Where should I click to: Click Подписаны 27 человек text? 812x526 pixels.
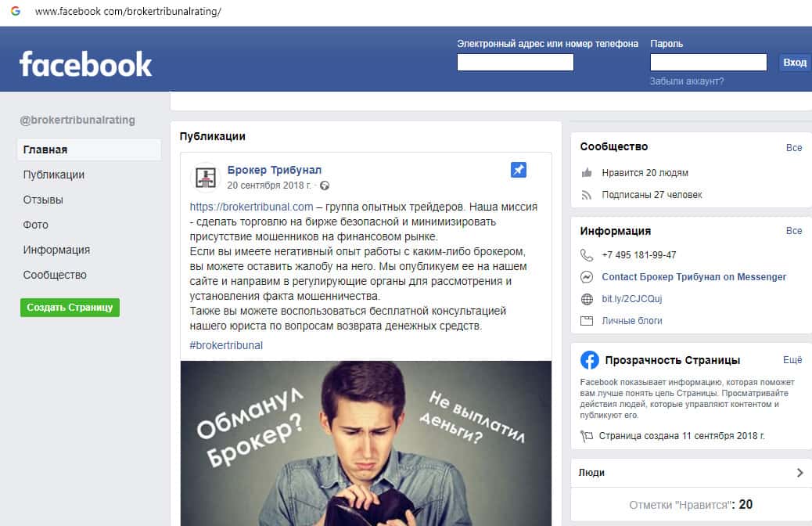[652, 195]
